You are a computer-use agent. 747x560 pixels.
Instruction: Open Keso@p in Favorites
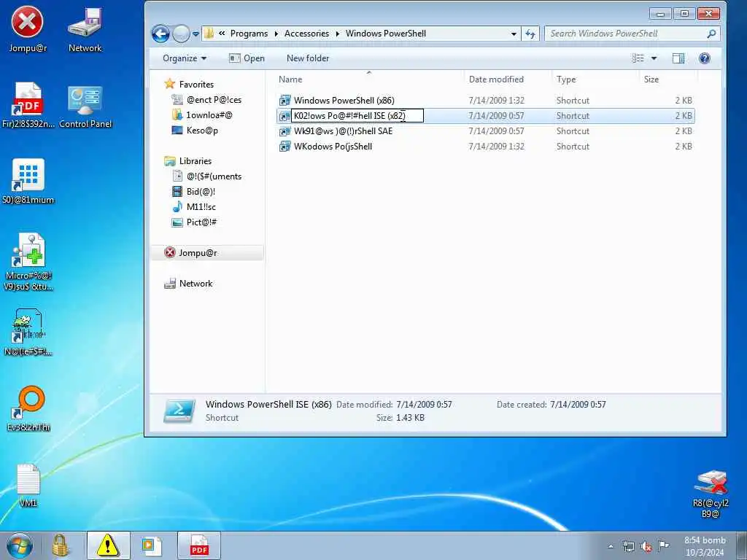click(202, 130)
